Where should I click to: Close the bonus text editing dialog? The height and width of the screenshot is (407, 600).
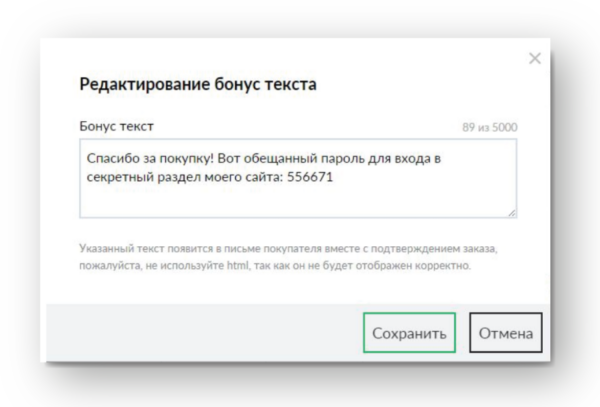point(535,59)
